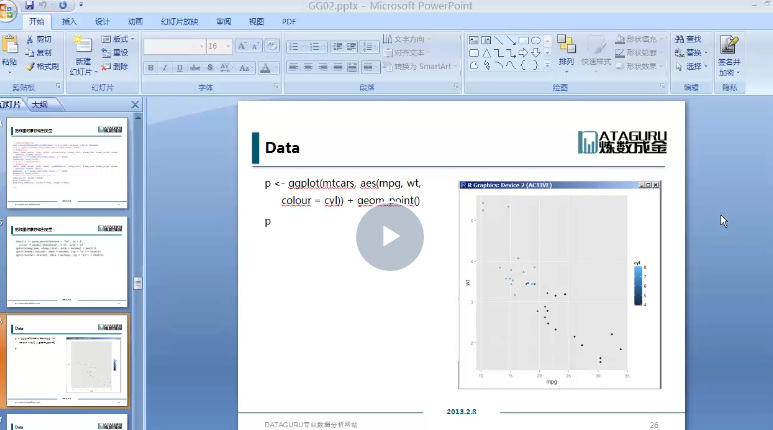Viewport: 773px width, 430px height.
Task: Switch to the Insert (插入) ribbon tab
Action: click(x=69, y=21)
